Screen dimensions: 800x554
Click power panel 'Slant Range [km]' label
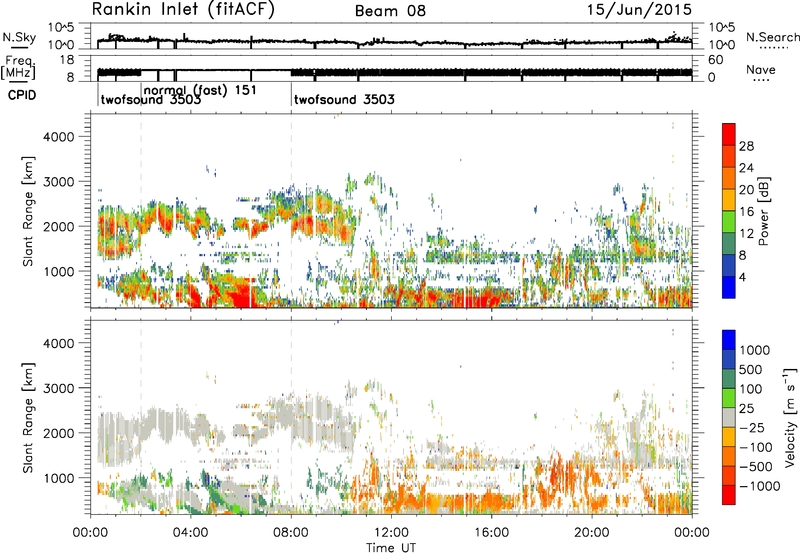tap(28, 211)
